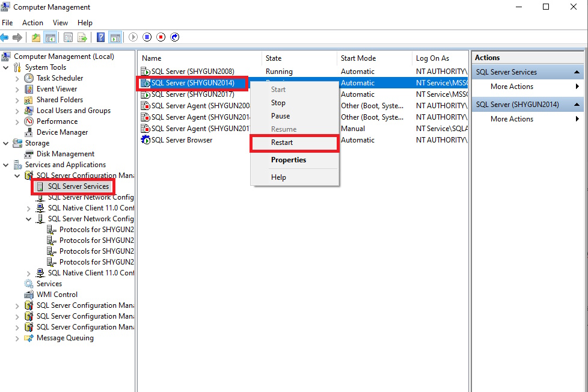Select the Message Queuing icon in tree
Screen dimensions: 588x392
[28, 338]
